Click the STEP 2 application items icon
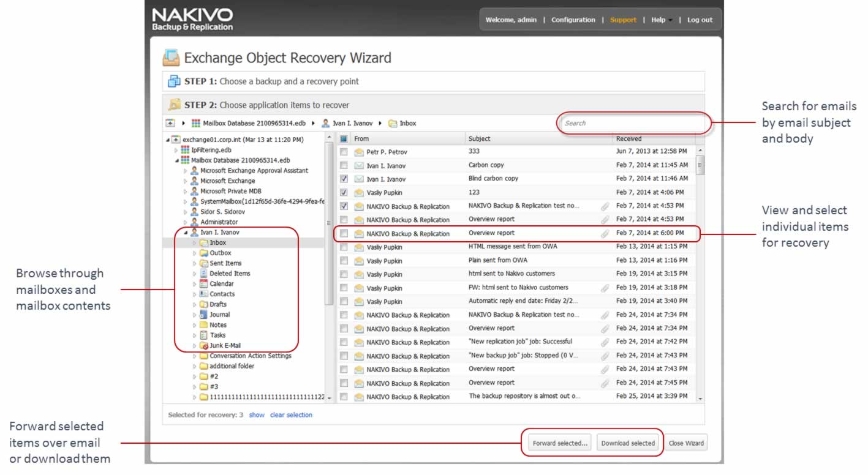This screenshot has width=868, height=475. coord(175,104)
